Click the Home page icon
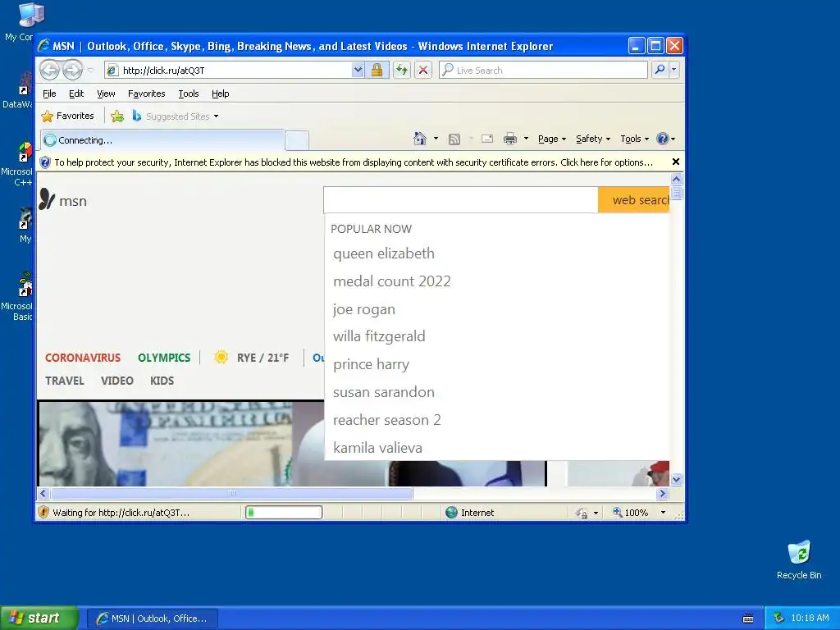This screenshot has width=840, height=630. click(420, 139)
